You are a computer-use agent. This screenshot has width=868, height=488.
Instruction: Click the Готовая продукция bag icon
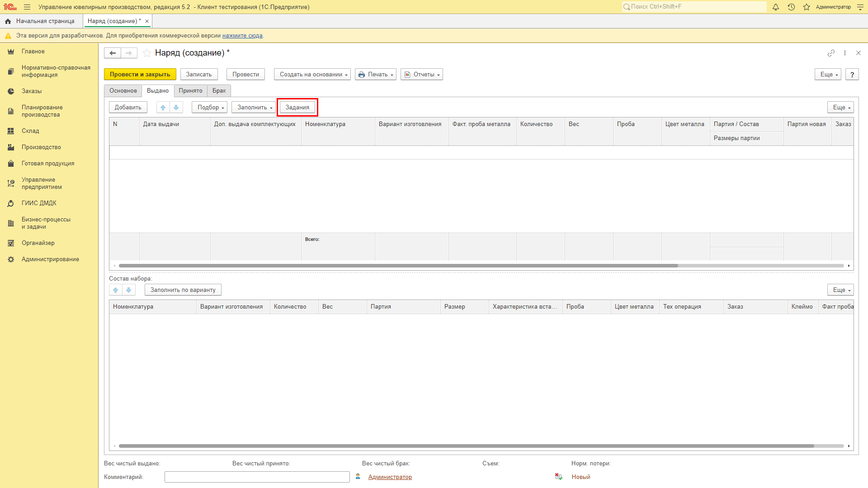point(11,164)
